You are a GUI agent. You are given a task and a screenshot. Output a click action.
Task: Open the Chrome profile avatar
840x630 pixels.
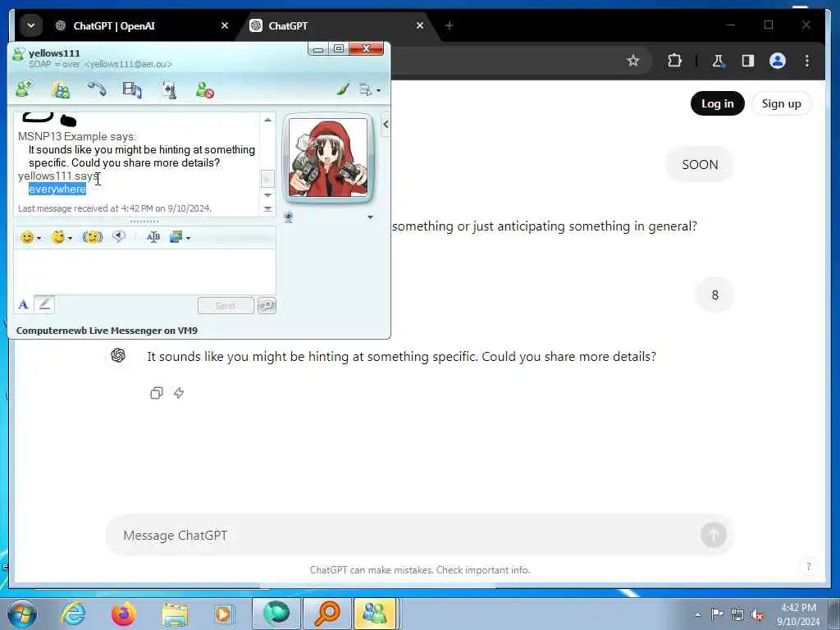click(x=778, y=61)
